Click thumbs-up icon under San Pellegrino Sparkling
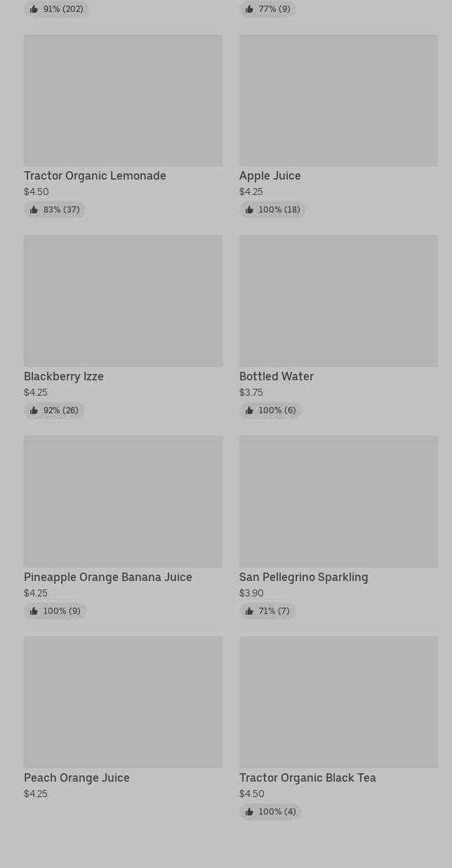 [x=249, y=611]
